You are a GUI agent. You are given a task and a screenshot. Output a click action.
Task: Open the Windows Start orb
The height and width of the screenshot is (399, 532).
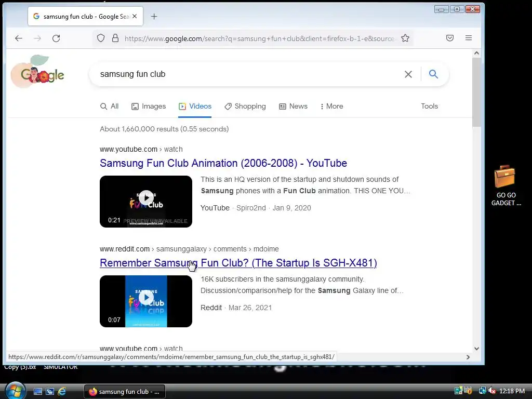pos(15,391)
